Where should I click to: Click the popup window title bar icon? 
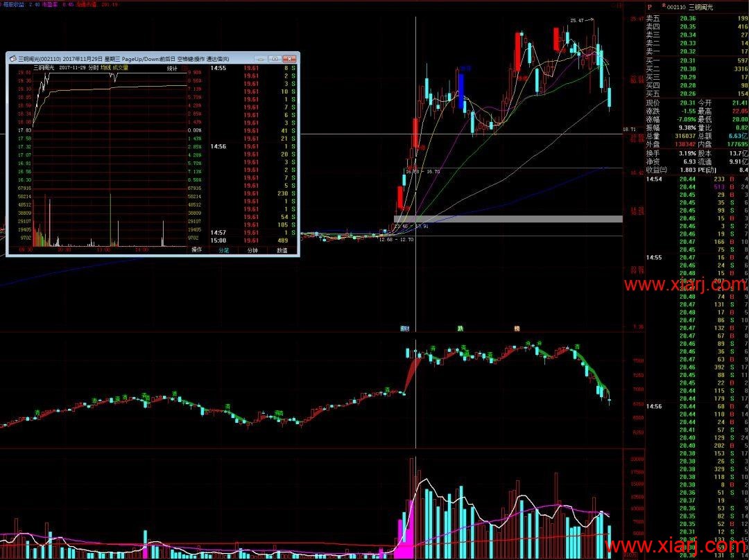coord(12,59)
